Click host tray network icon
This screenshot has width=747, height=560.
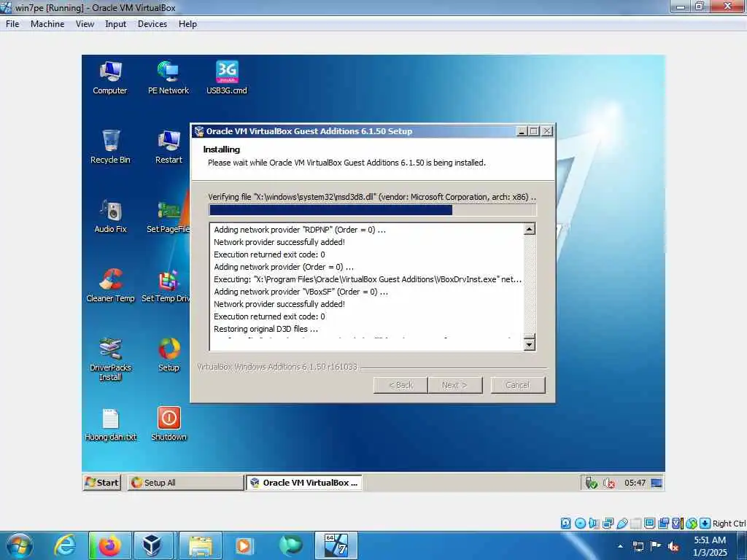coord(638,546)
